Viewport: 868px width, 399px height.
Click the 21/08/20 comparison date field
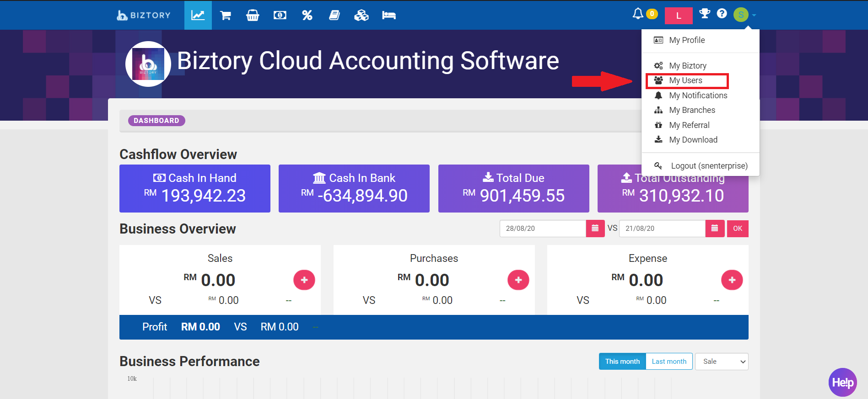click(x=662, y=229)
